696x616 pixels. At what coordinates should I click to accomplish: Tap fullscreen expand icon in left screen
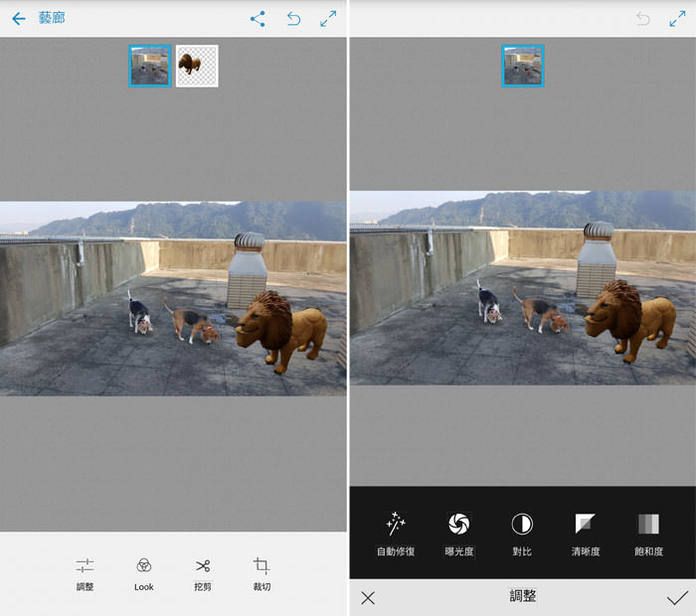coord(328,19)
